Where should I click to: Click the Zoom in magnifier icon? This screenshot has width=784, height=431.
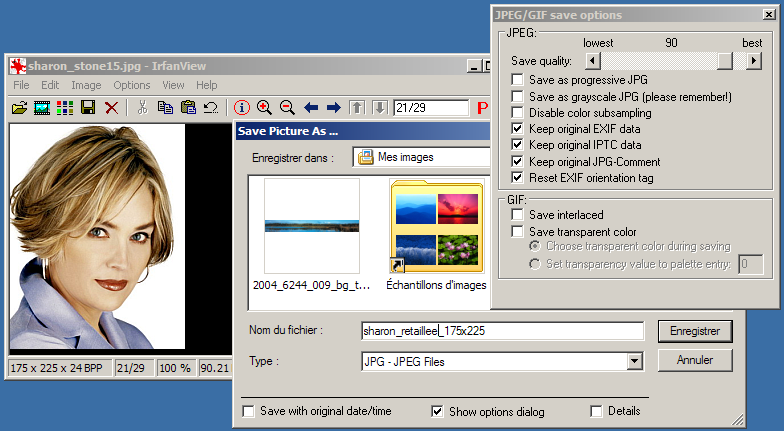264,108
